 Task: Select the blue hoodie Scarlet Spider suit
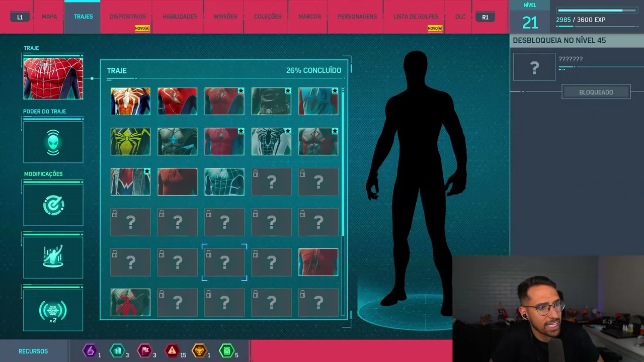[x=318, y=101]
